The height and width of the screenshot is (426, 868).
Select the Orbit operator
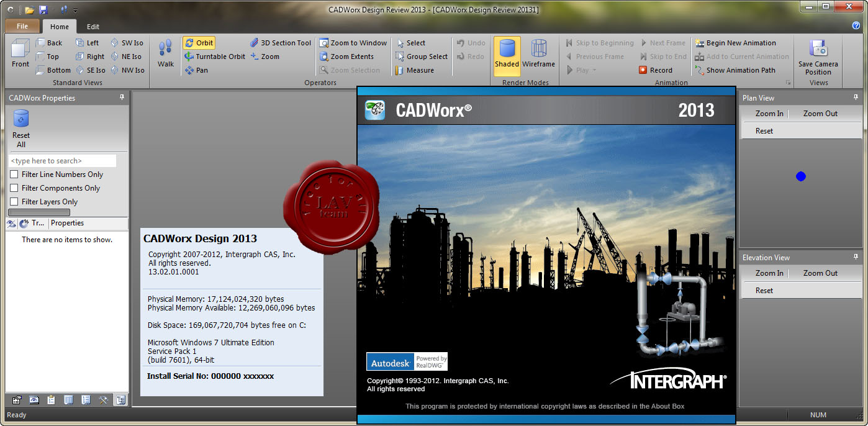[199, 43]
